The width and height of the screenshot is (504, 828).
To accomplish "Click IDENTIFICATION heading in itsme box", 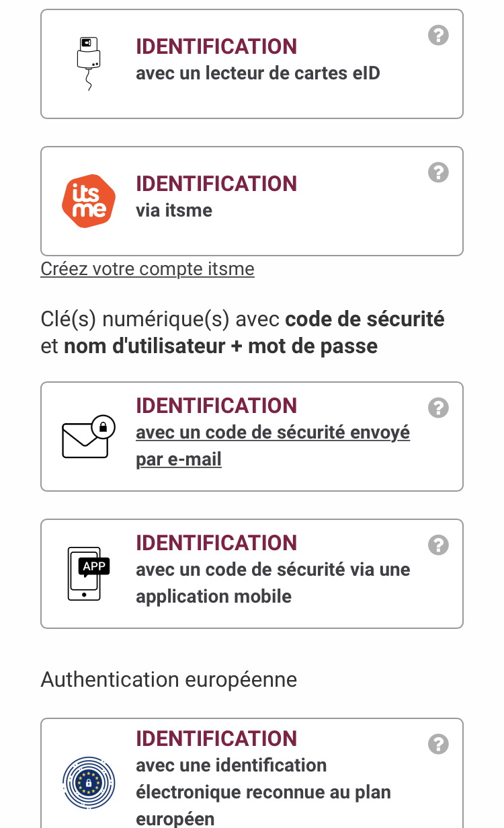I will click(x=216, y=184).
